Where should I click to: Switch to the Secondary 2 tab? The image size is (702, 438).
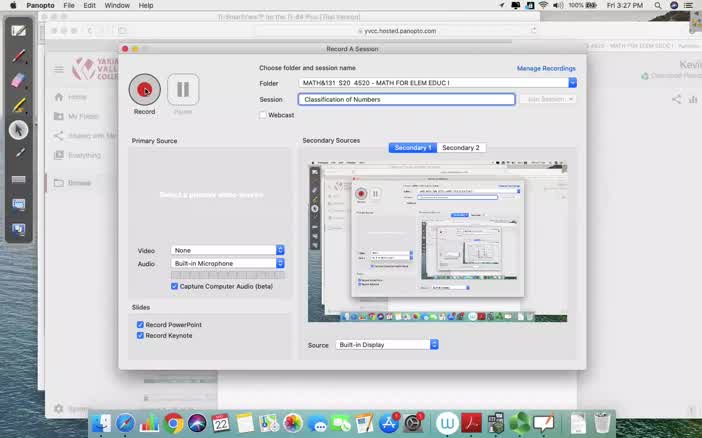click(x=461, y=148)
